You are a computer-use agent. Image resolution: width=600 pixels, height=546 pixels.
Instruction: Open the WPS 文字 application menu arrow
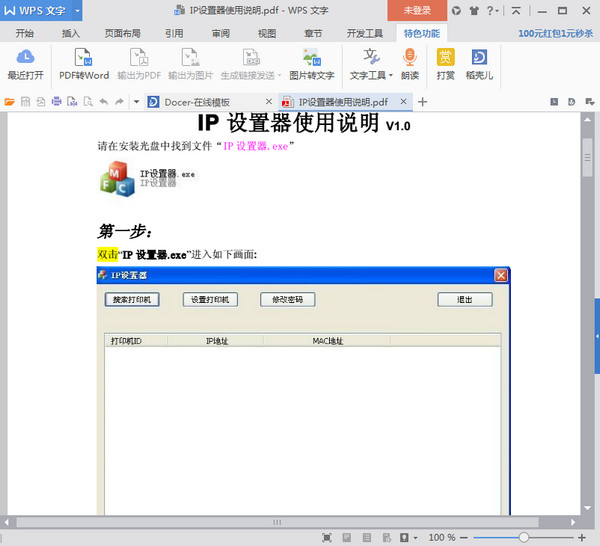(x=77, y=11)
